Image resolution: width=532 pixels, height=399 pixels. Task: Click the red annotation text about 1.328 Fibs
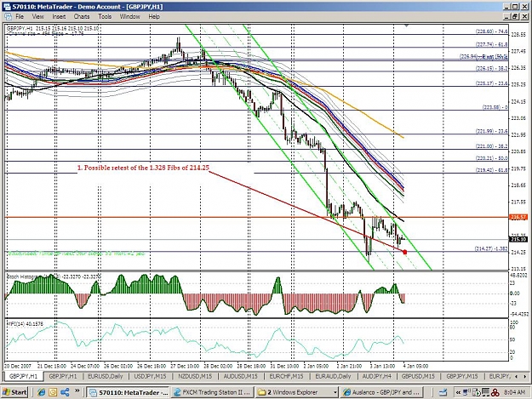(143, 168)
